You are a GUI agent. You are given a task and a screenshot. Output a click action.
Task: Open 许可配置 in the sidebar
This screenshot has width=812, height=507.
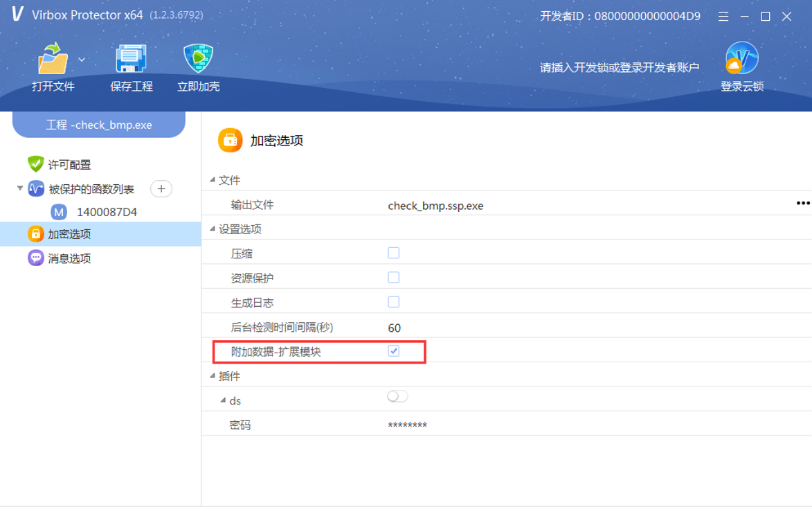pyautogui.click(x=69, y=165)
